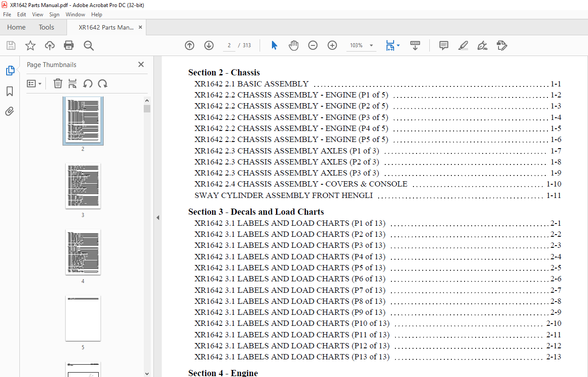Select the page 5 thumbnail
588x377 pixels.
point(83,318)
